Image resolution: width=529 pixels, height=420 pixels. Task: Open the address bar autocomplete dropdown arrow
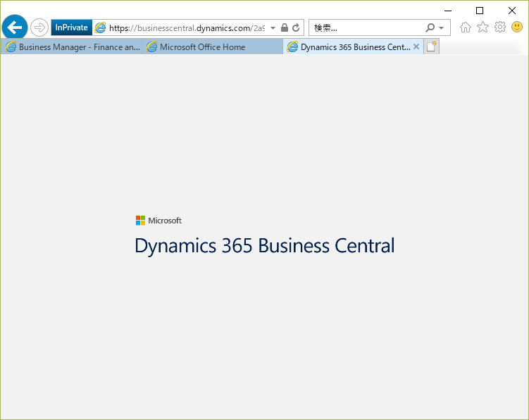tap(273, 28)
